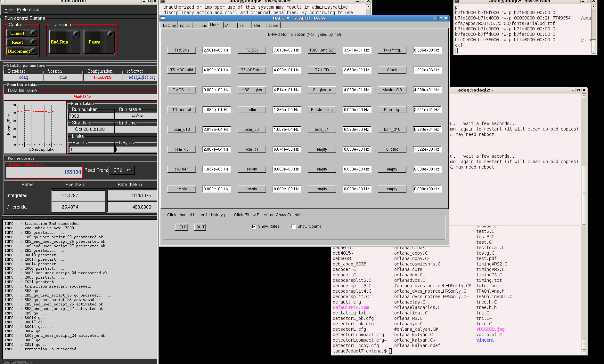Open the Read From ER2 dropdown
The height and width of the screenshot is (364, 604).
click(122, 170)
